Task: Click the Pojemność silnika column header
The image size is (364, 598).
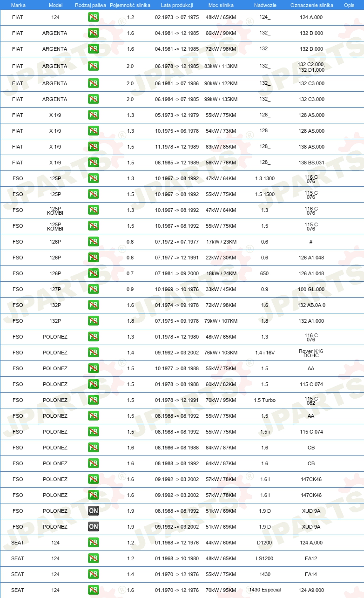Action: tap(130, 5)
